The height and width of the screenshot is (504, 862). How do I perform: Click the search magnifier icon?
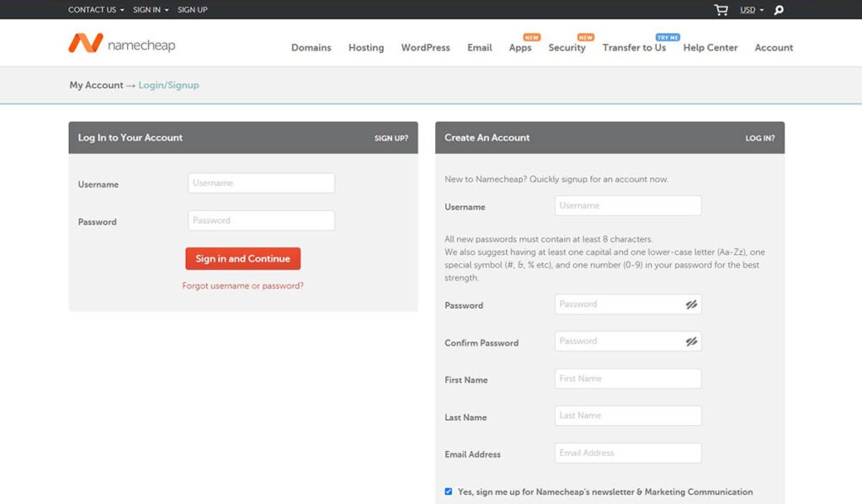tap(779, 10)
